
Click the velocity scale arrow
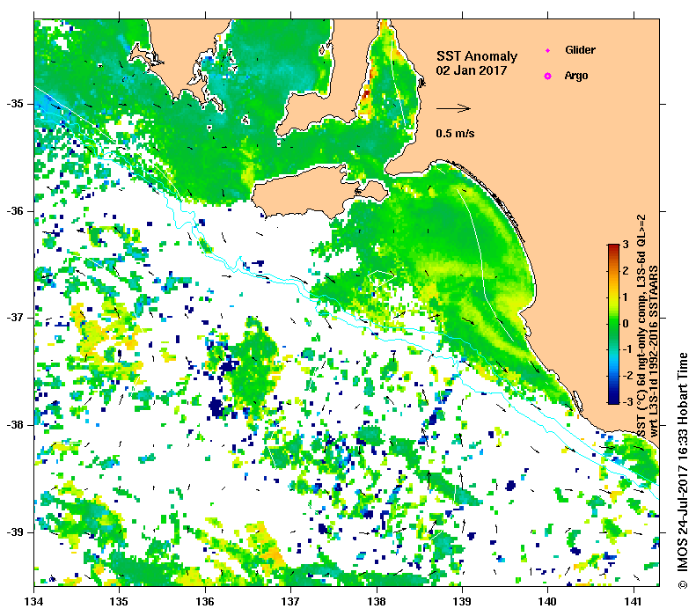point(453,108)
